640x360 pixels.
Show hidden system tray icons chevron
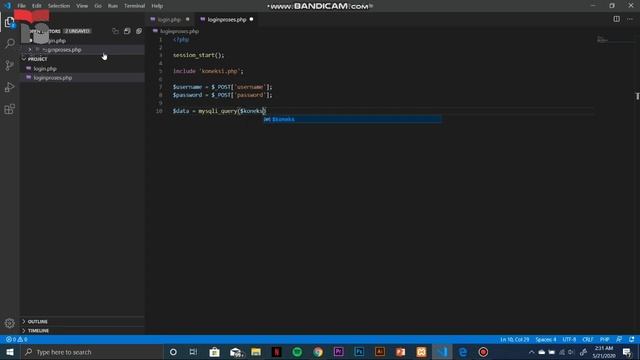[531, 352]
